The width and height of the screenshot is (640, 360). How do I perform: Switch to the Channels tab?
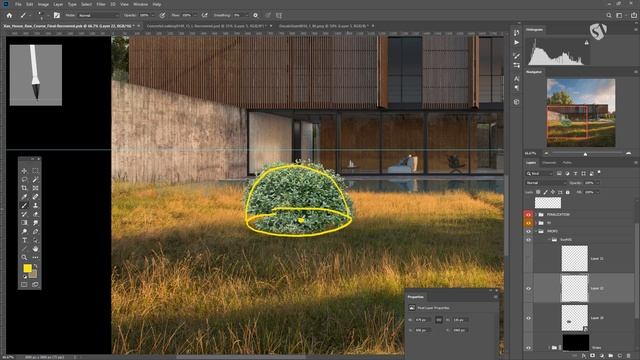click(549, 163)
